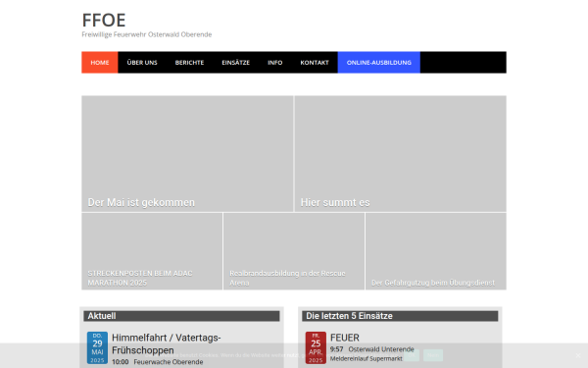
Task: Open 'Realbrandausbildung in der Rescue Arena' tile
Action: pos(294,251)
